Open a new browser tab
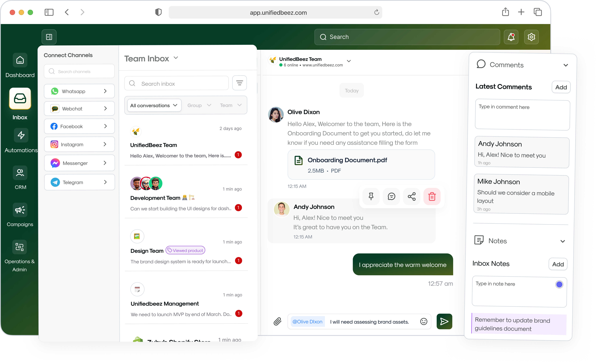This screenshot has width=596, height=364. (521, 12)
